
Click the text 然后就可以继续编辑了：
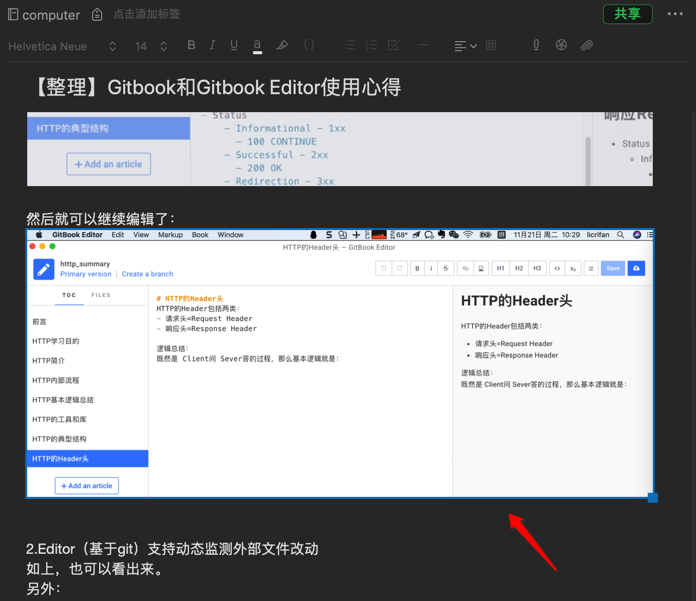101,218
